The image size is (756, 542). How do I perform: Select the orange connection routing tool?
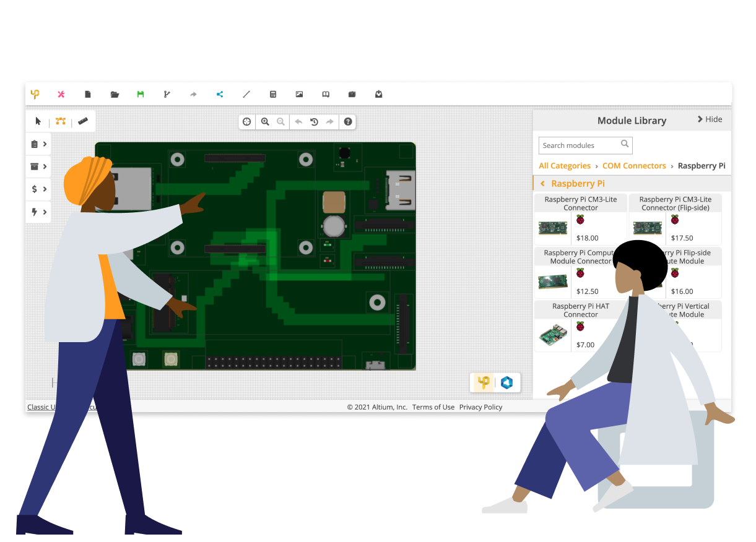tap(61, 121)
